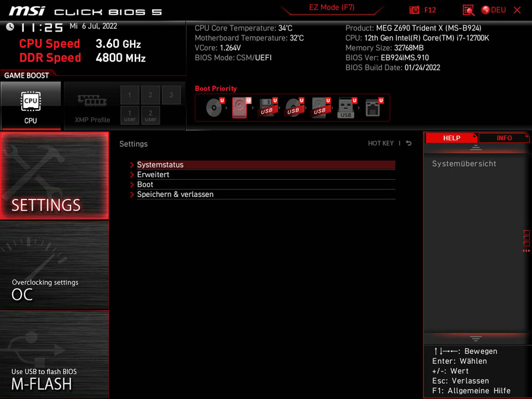
Task: Expand the Boot submenu
Action: [x=145, y=185]
